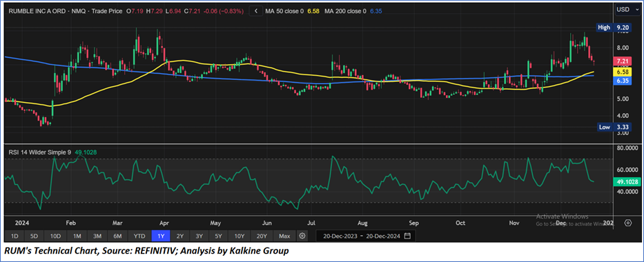Select the 2Y time range
This screenshot has height=262, width=644.
[180, 236]
